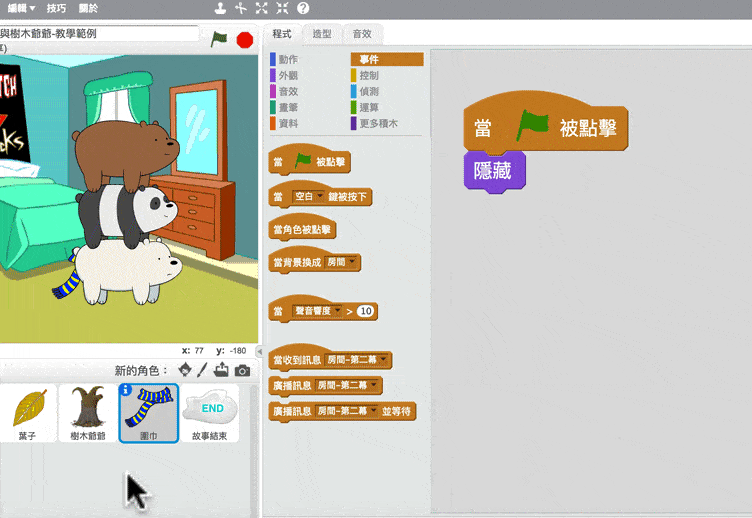Switch to the 程式 tab
The height and width of the screenshot is (518, 752).
coord(282,34)
